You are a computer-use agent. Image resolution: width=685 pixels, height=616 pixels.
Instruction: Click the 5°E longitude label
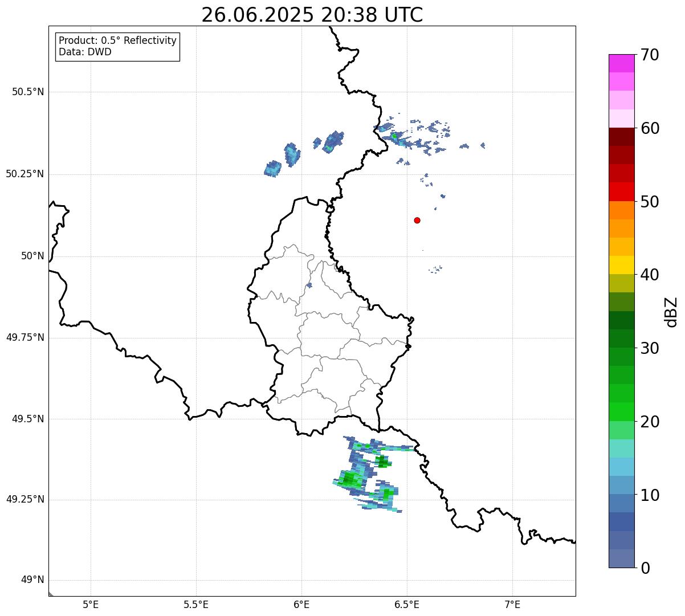coord(91,604)
